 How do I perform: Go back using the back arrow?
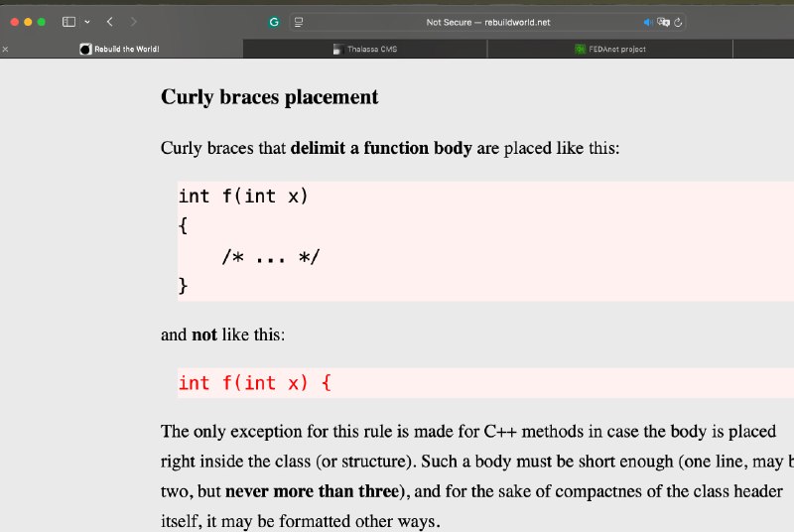click(109, 22)
